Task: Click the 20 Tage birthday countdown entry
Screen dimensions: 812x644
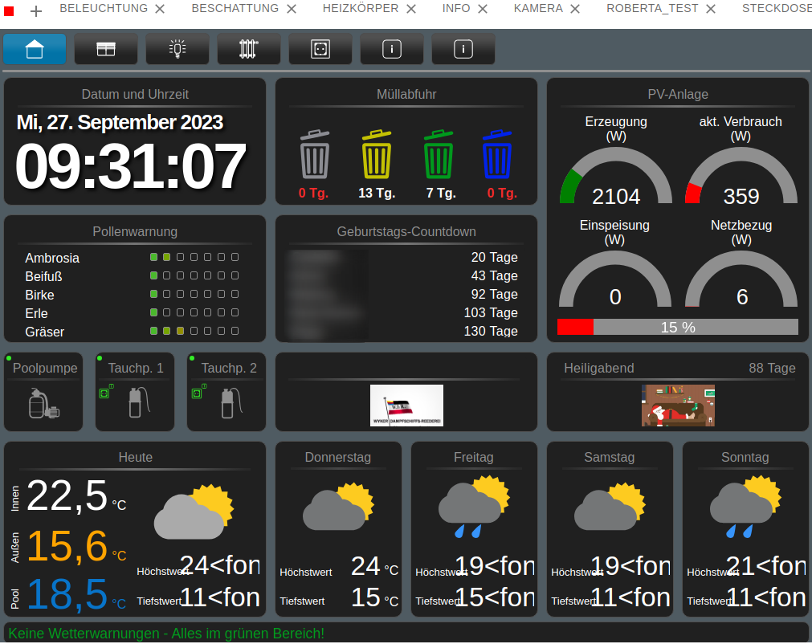Action: click(x=495, y=257)
